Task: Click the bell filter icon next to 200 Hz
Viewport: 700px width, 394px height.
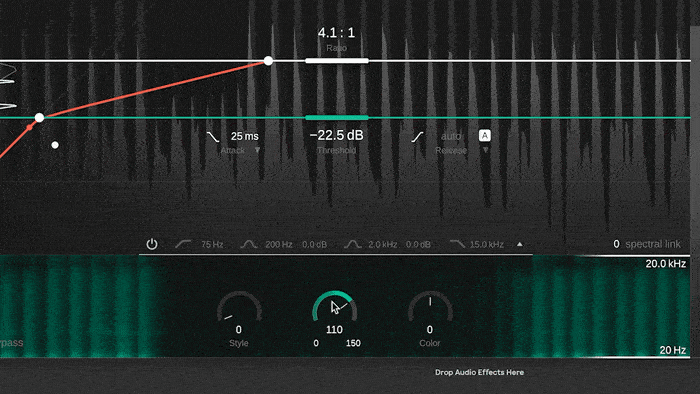Action: (x=249, y=244)
